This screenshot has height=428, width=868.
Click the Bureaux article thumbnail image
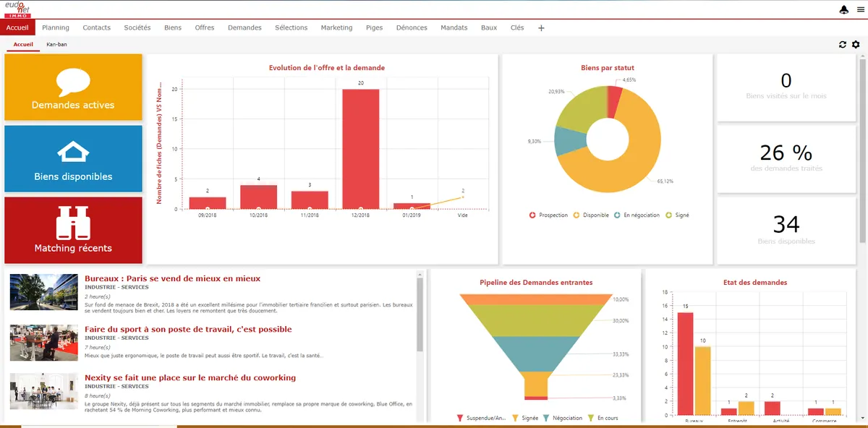43,292
